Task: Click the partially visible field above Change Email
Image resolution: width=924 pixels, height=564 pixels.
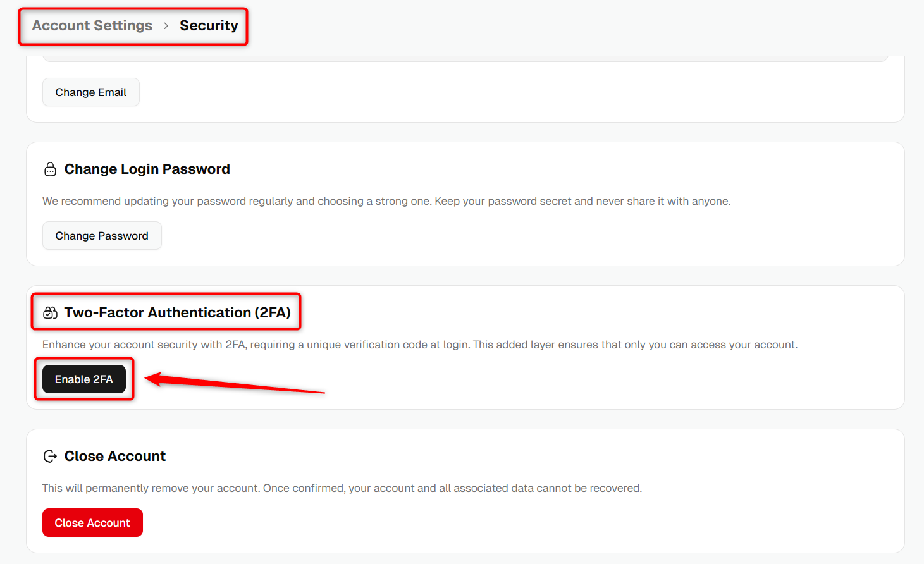Action: pos(465,58)
